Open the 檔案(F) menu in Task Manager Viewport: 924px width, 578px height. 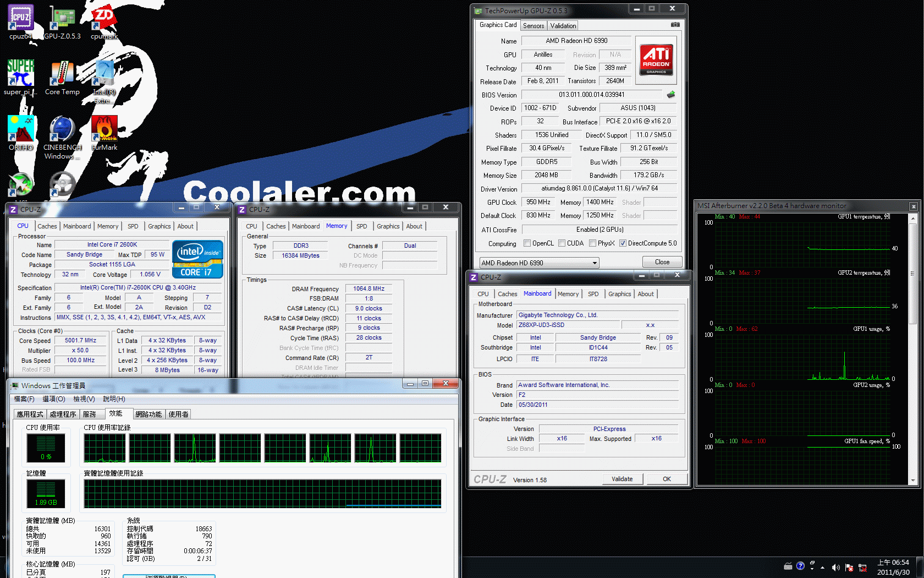(24, 399)
